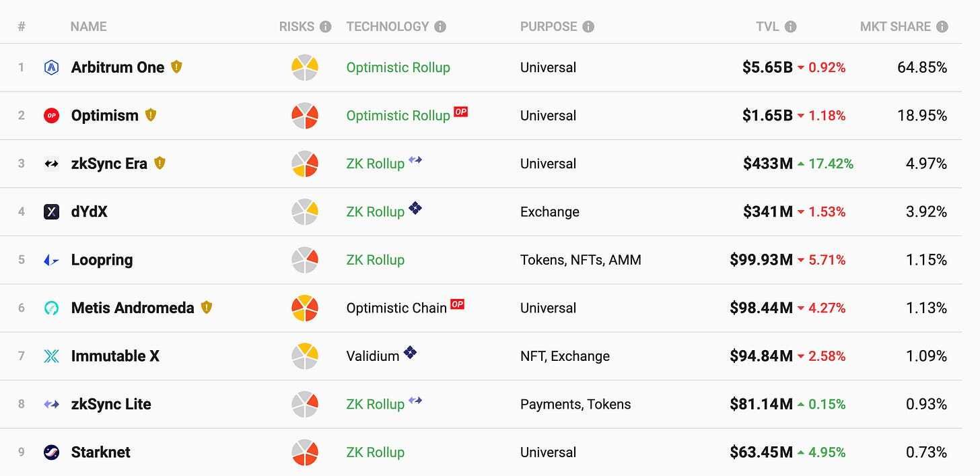Click the Starknet logo icon
This screenshot has height=476, width=980.
tap(51, 452)
